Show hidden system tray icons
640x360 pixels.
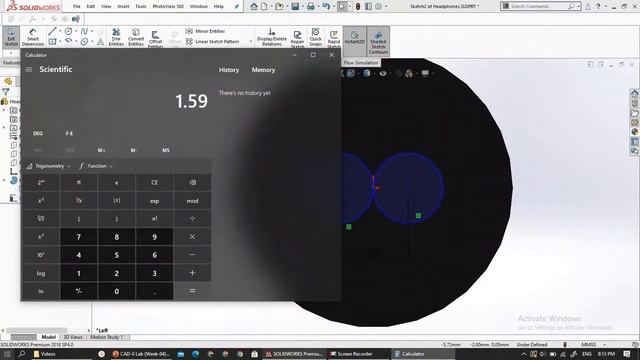tap(524, 354)
